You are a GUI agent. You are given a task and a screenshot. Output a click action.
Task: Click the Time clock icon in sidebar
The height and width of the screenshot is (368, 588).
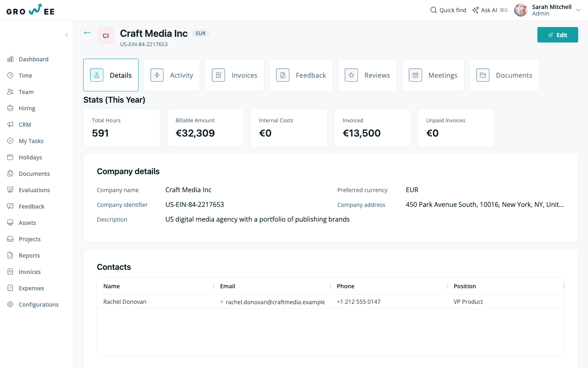click(10, 75)
